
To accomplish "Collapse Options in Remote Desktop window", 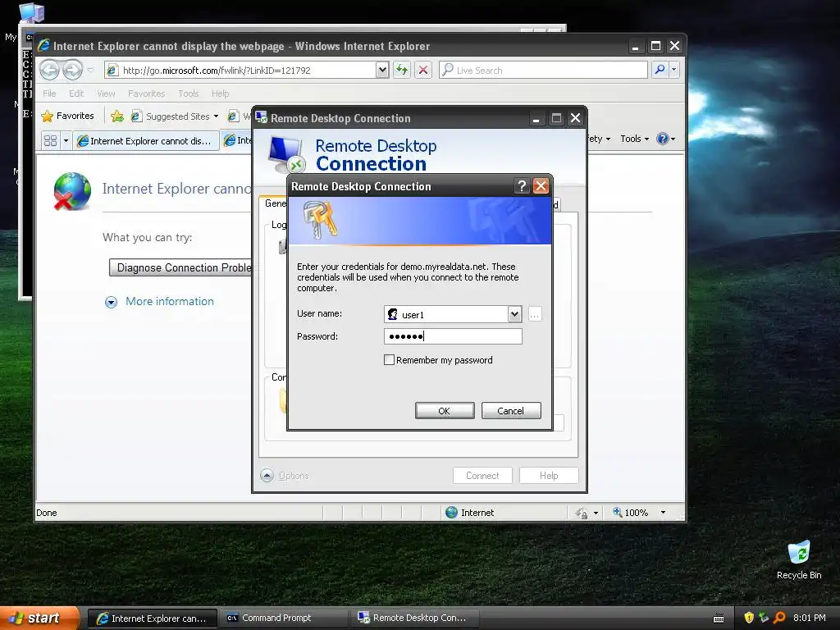I will 267,475.
